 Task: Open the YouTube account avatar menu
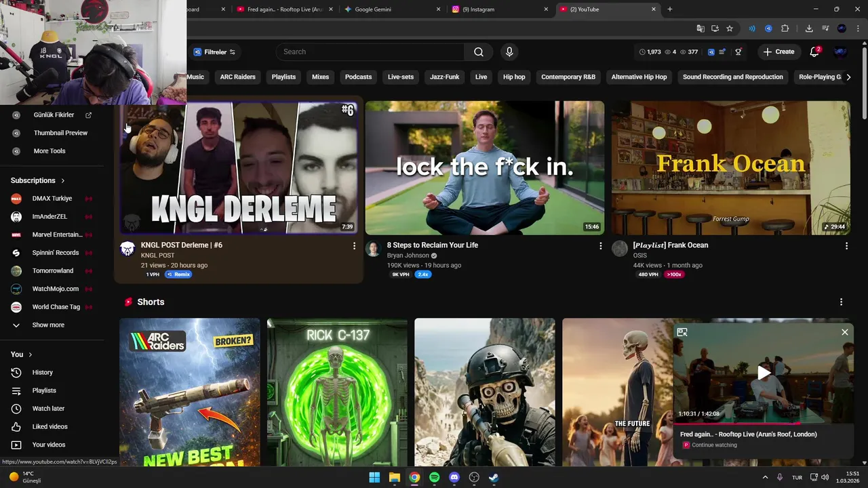coord(840,52)
